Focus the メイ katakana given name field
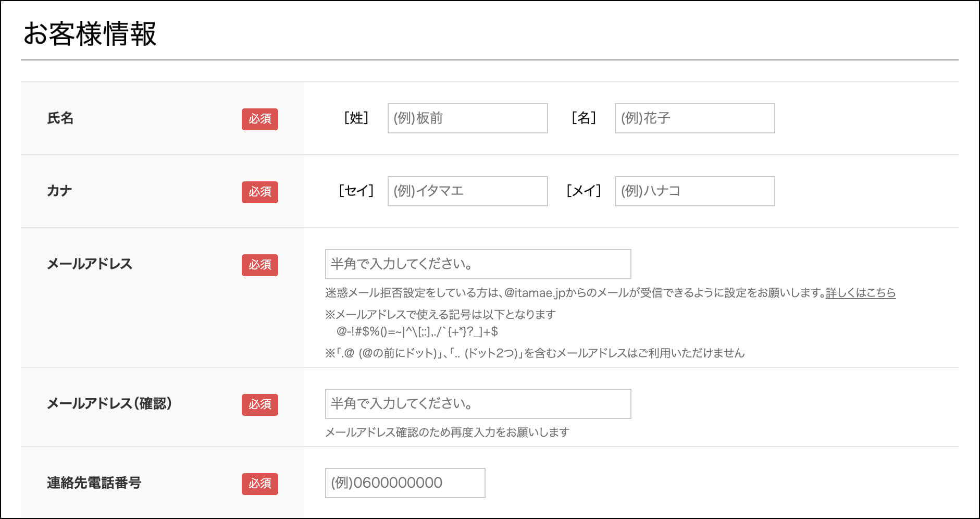The height and width of the screenshot is (519, 980). coord(694,191)
